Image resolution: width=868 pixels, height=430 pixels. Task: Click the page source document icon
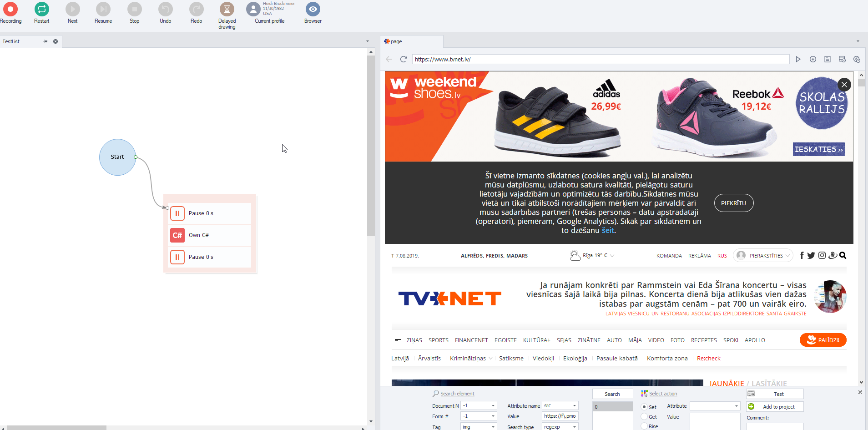point(828,59)
